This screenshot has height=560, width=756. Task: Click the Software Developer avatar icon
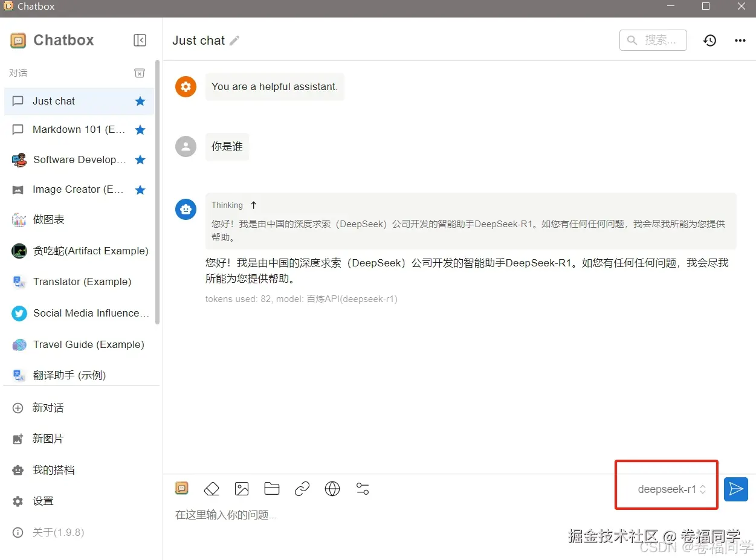(x=19, y=160)
